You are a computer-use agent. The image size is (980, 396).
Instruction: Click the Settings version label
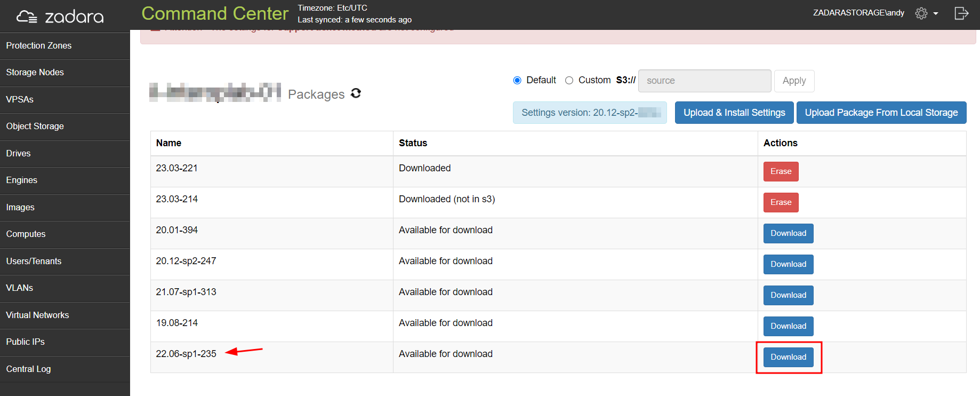590,113
